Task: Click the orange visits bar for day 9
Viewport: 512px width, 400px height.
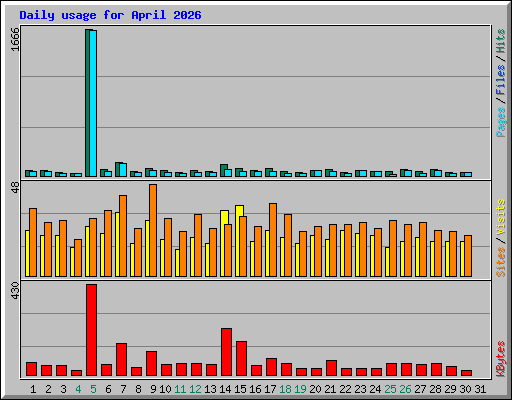Action: (153, 230)
